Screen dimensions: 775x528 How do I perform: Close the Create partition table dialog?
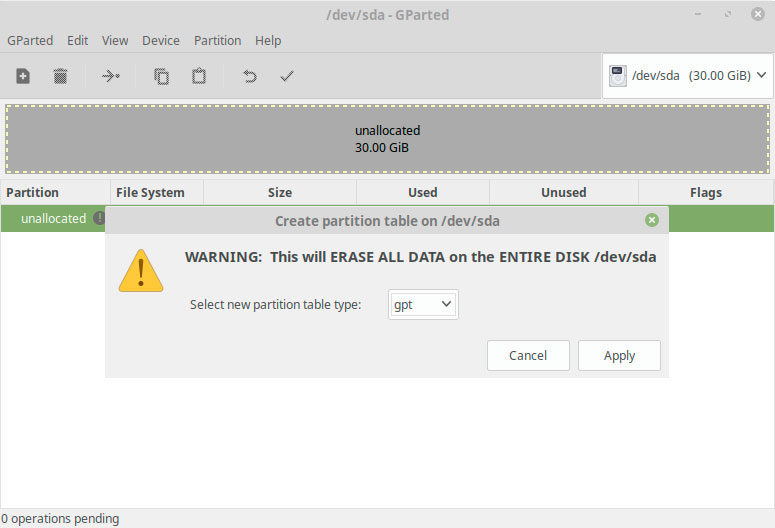[652, 220]
